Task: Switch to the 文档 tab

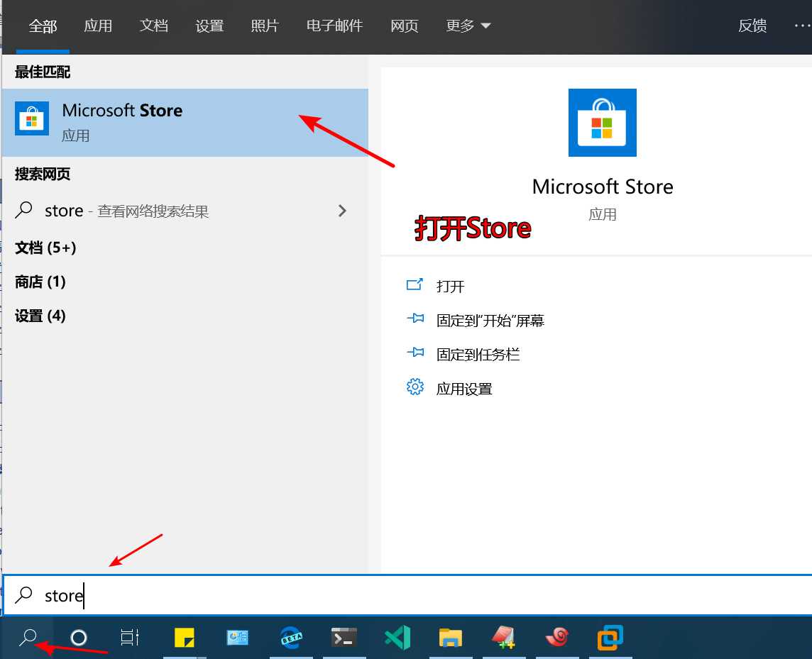Action: tap(154, 26)
